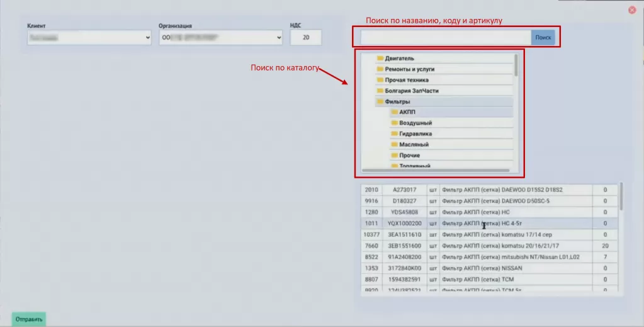Click the folder icon next to АКПП

[x=394, y=112]
